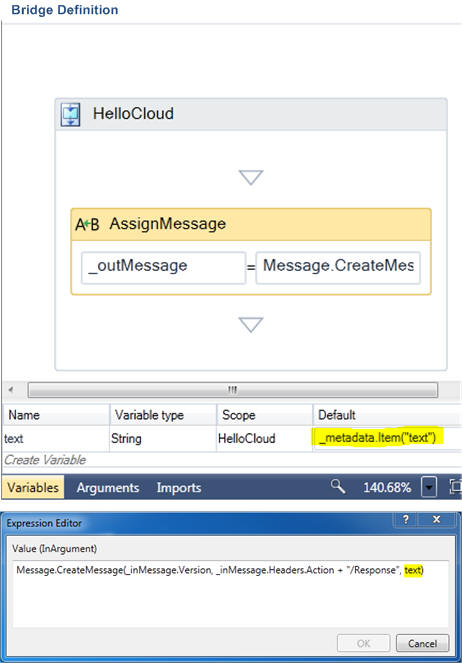462x663 pixels.
Task: Click the _metadata.Item default value cell
Action: tap(379, 438)
